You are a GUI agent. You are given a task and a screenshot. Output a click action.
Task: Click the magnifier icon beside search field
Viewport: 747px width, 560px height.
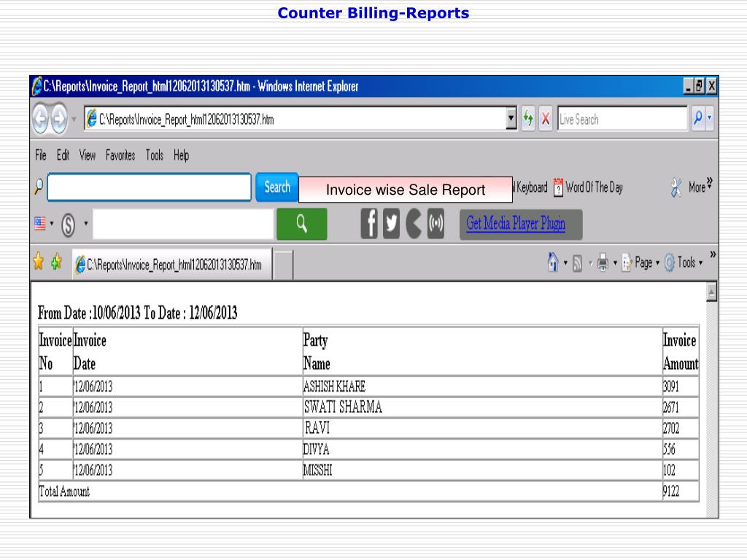point(39,187)
